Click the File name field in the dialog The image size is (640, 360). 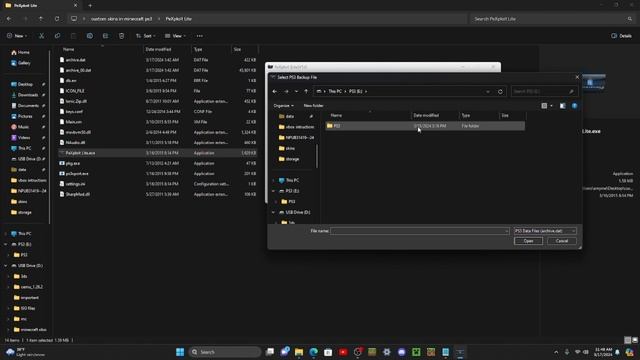pyautogui.click(x=420, y=231)
